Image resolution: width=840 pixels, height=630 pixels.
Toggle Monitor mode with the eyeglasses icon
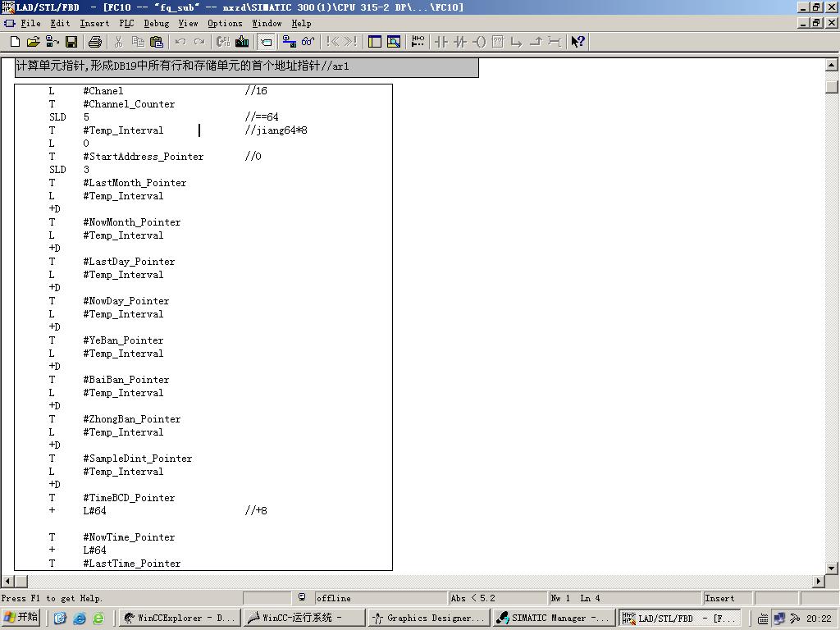tap(308, 42)
